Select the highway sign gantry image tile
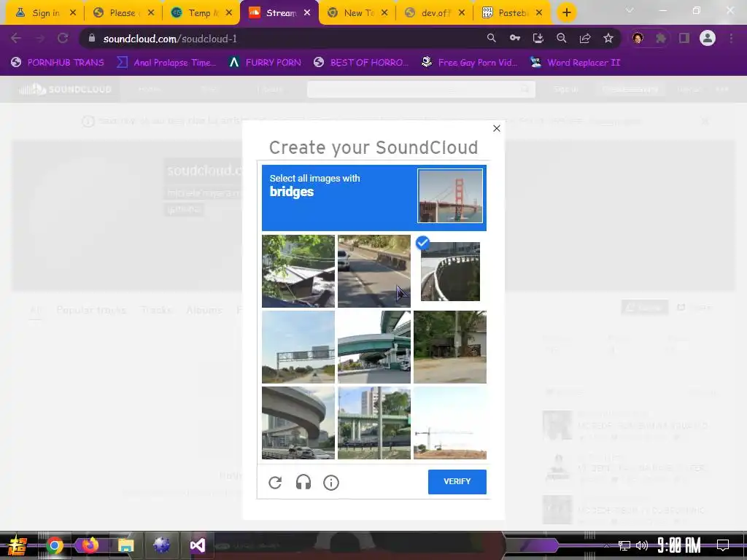 pyautogui.click(x=298, y=346)
